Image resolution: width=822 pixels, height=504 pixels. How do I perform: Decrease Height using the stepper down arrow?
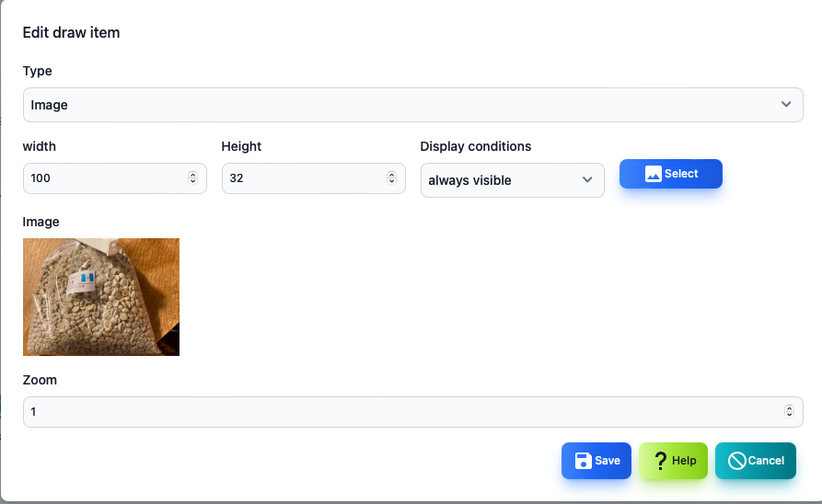[x=391, y=181]
